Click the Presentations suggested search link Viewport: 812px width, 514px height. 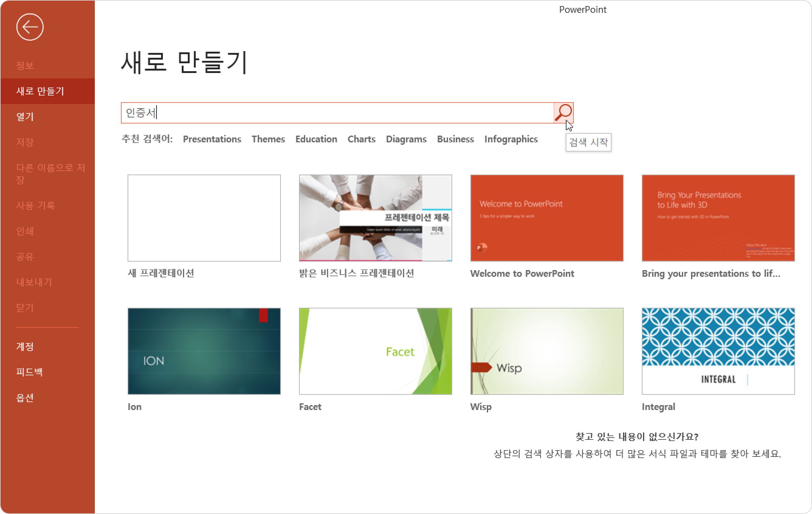pyautogui.click(x=212, y=139)
